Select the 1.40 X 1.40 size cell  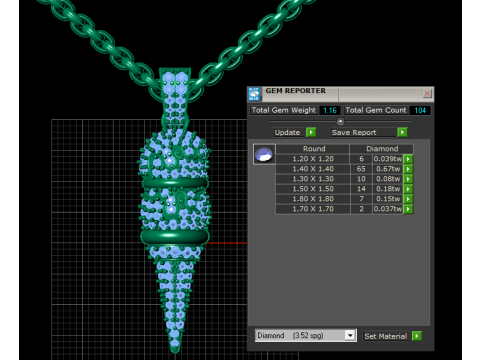[313, 169]
